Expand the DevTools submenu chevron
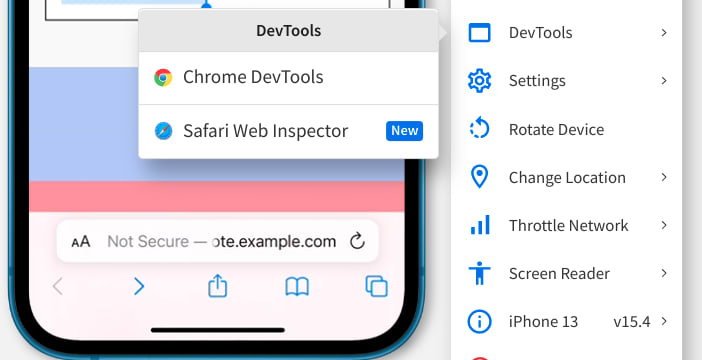Image resolution: width=702 pixels, height=360 pixels. tap(664, 33)
